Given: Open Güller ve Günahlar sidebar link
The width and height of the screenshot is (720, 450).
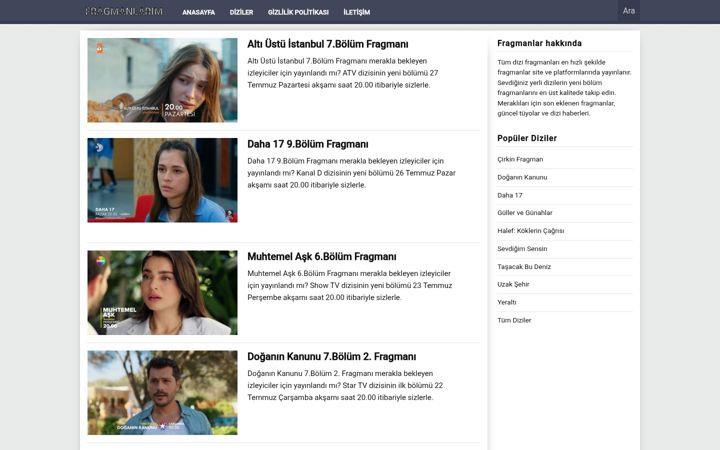Looking at the screenshot, I should [x=525, y=213].
